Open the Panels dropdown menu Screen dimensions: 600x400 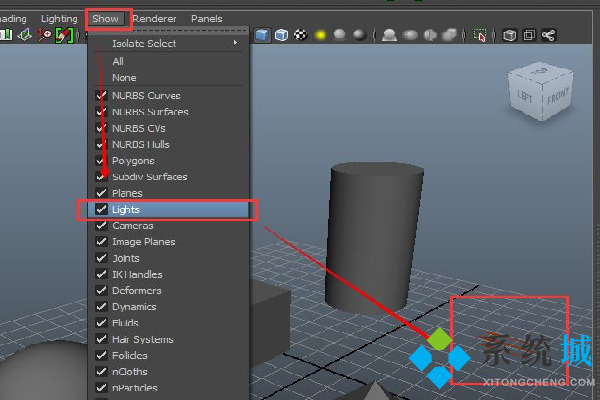click(x=207, y=18)
